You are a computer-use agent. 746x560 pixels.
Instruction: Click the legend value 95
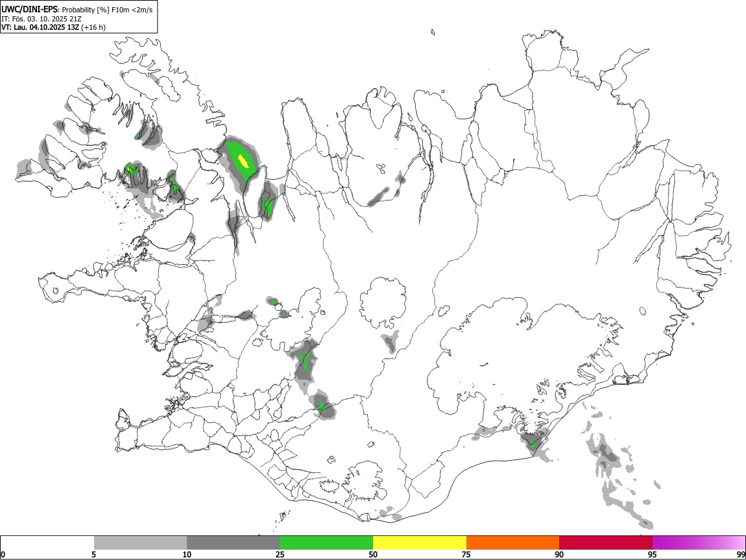tap(653, 554)
